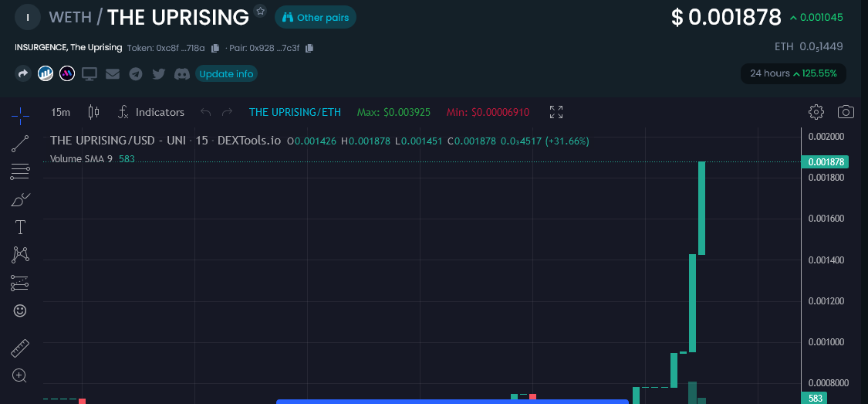Click the token logo avatar 'I'
Screen dimensions: 868x404
[29, 17]
